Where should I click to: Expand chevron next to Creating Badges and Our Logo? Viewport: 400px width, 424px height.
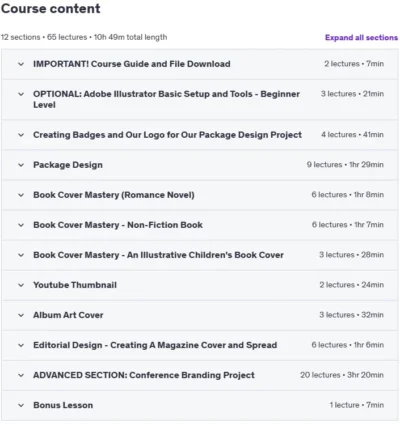pyautogui.click(x=21, y=135)
